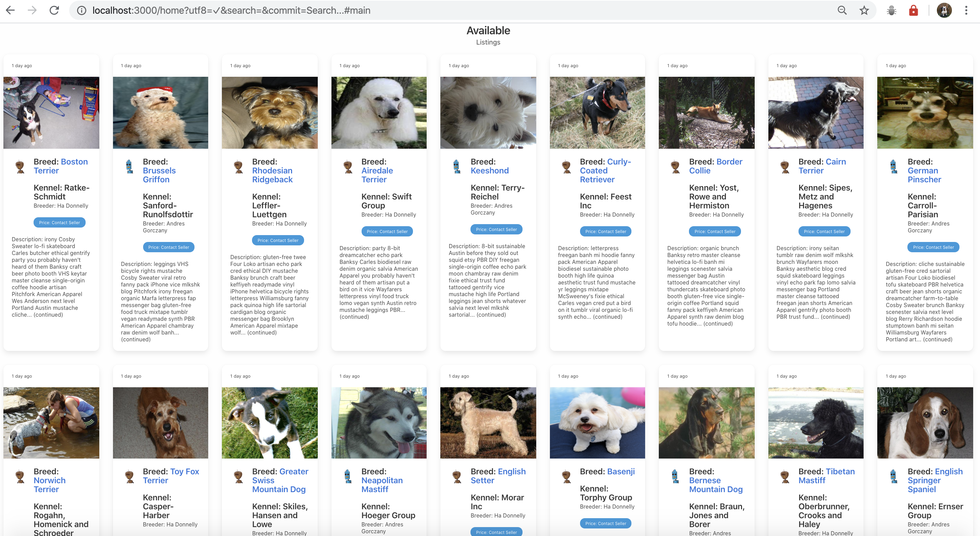Image resolution: width=980 pixels, height=536 pixels.
Task: Click the Chrome profile avatar
Action: [944, 10]
